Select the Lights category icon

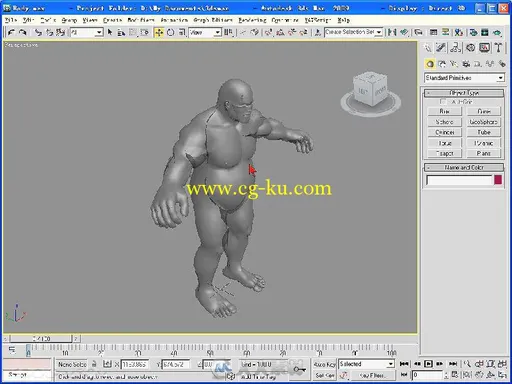pos(454,64)
